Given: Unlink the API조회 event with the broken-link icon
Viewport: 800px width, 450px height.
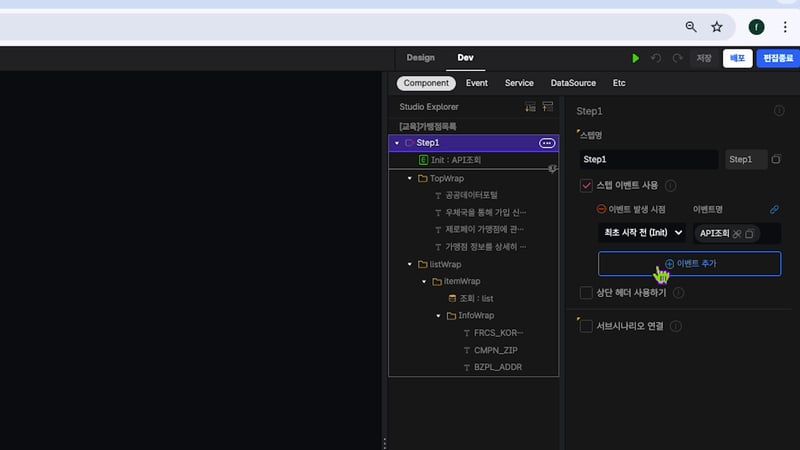Looking at the screenshot, I should pyautogui.click(x=737, y=234).
